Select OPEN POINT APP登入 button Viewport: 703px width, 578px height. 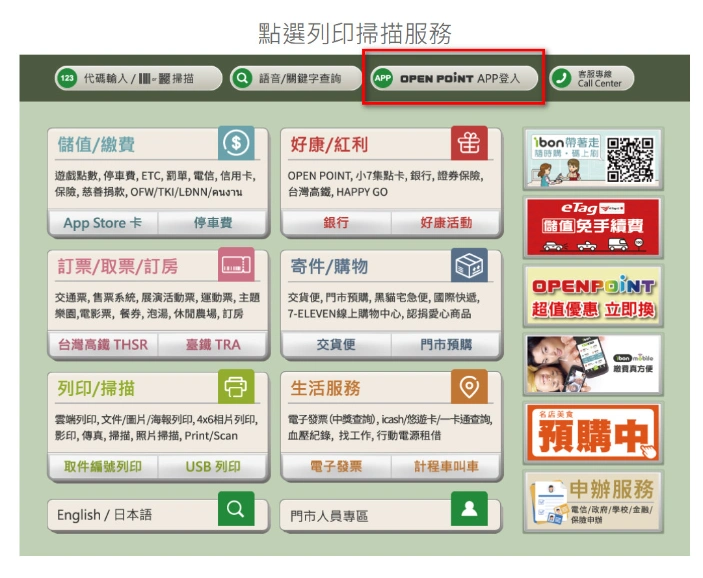coord(454,78)
